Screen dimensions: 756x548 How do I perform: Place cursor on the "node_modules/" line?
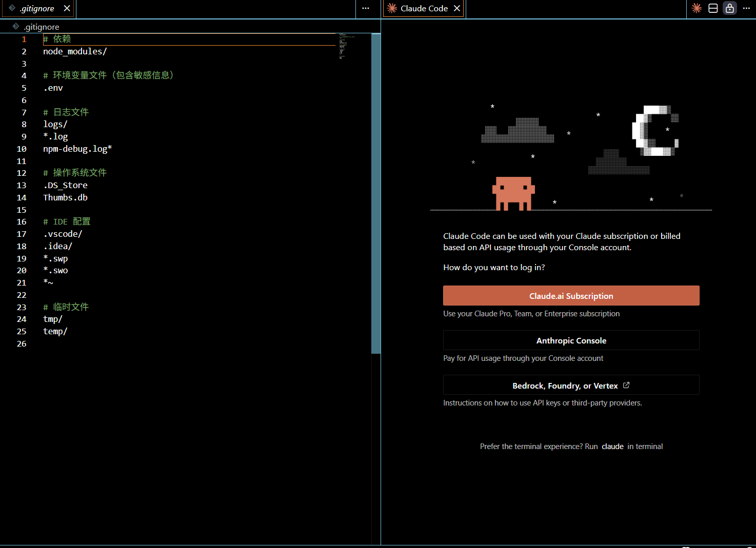(x=75, y=51)
